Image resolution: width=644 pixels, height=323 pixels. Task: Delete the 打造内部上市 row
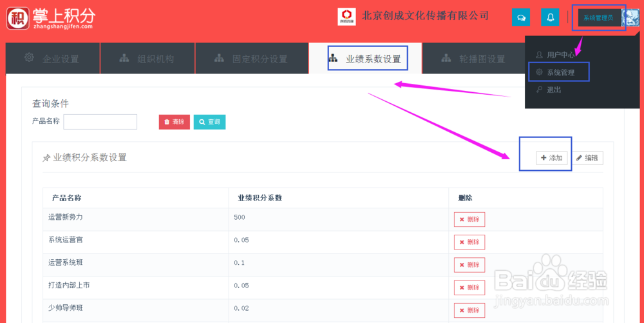click(x=469, y=288)
